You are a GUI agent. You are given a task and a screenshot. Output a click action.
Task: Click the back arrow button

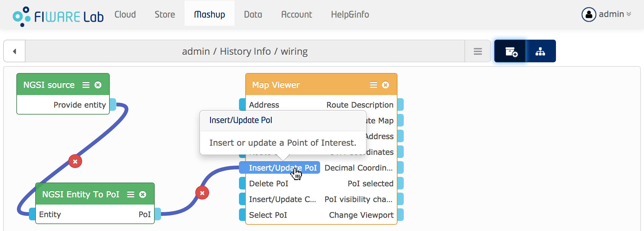coord(14,51)
